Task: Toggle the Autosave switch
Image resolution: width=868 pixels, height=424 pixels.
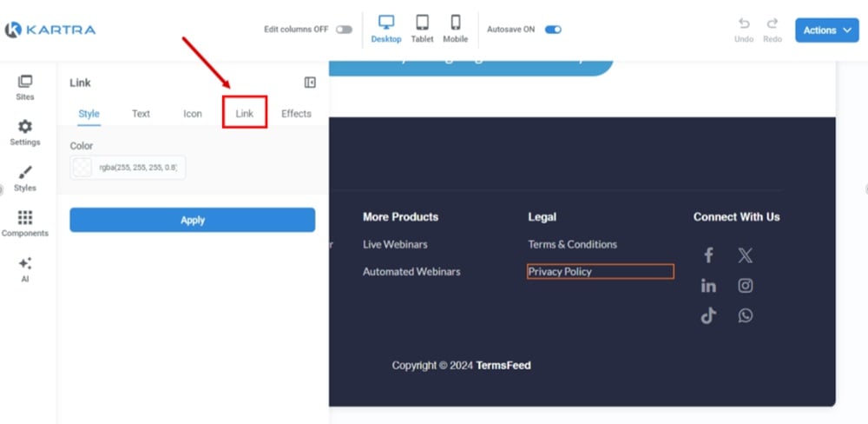Action: tap(553, 30)
